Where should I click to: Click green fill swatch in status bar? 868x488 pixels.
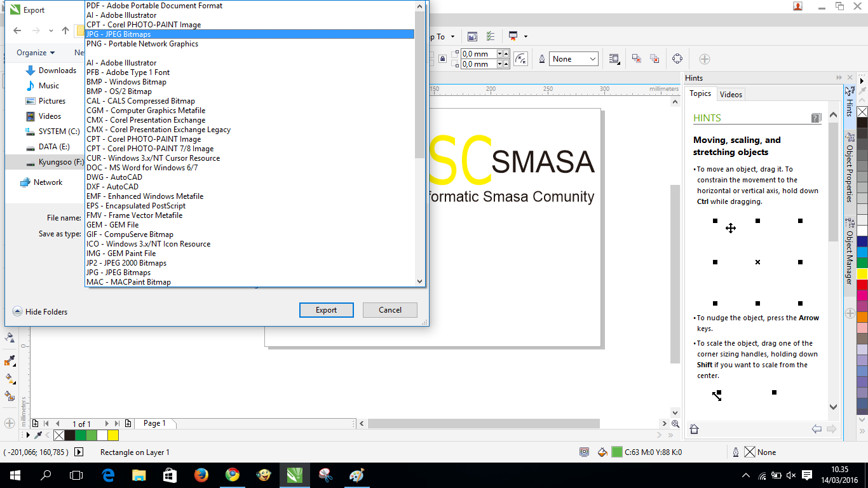click(617, 452)
